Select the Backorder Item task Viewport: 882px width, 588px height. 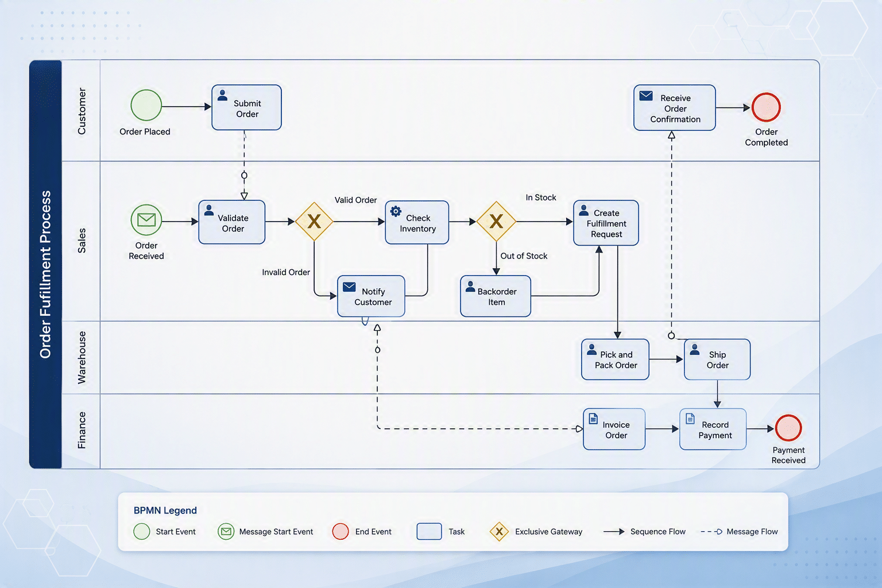pos(496,296)
